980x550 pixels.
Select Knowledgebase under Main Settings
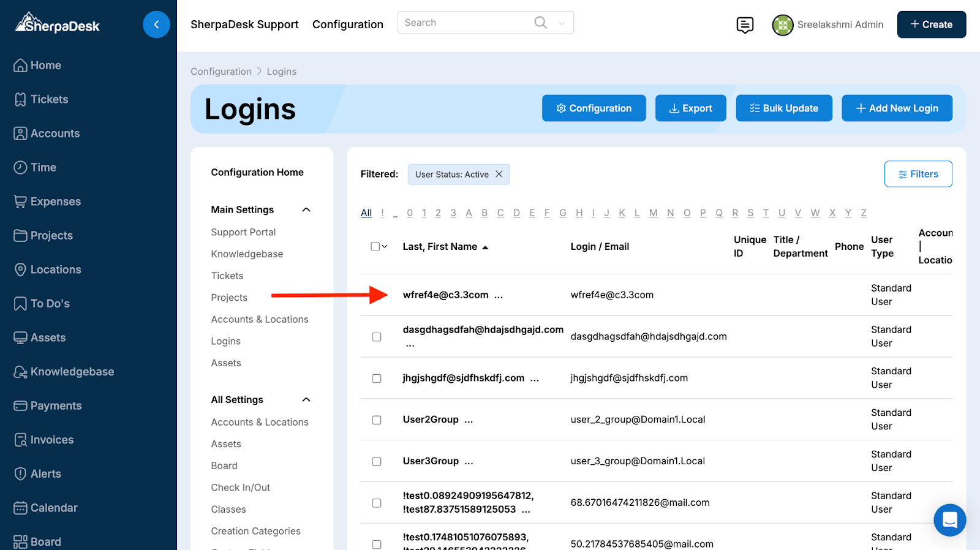[x=247, y=254]
